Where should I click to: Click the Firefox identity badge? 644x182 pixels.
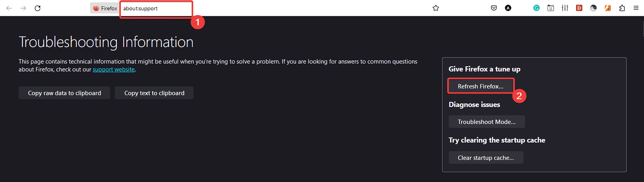tap(105, 8)
